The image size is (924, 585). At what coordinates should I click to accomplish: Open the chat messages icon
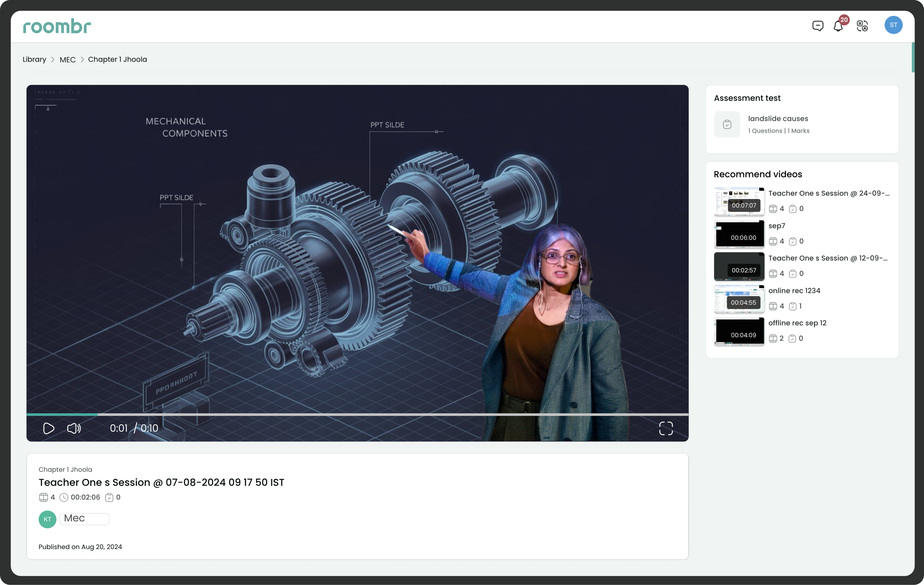(x=818, y=26)
